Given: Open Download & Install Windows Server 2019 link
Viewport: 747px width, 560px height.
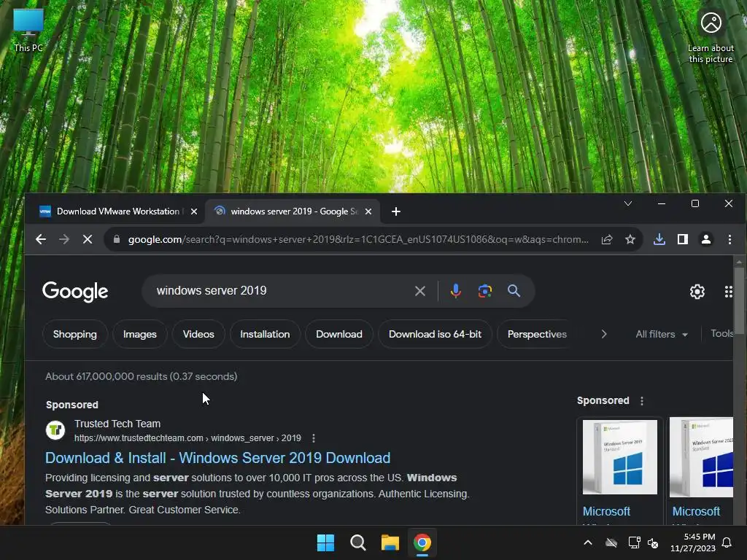Looking at the screenshot, I should tap(217, 458).
